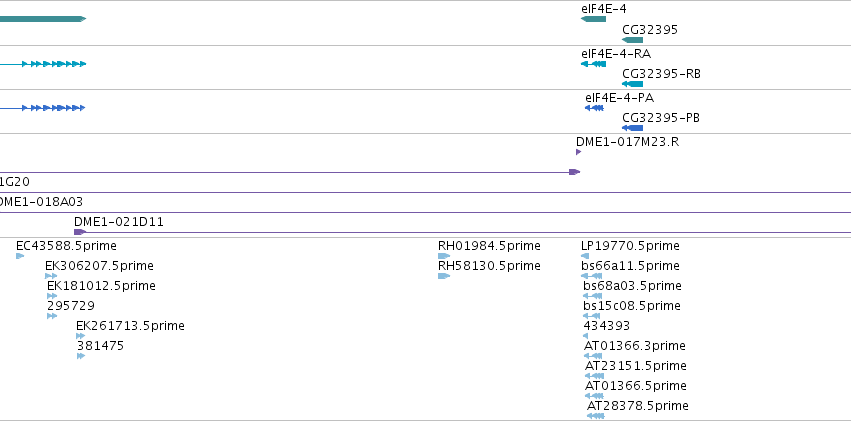The image size is (851, 421).
Task: Select the eIF4E-4-RA transcript glyph
Action: click(593, 64)
